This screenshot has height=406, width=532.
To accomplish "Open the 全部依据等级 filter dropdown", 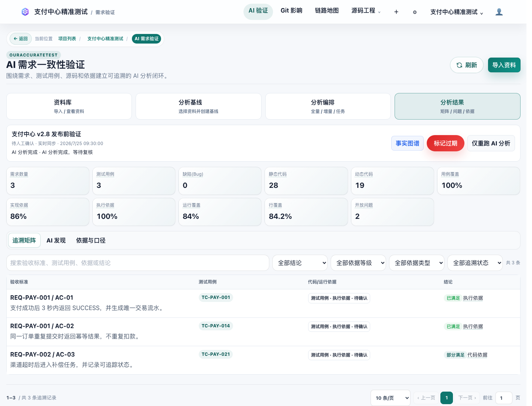I will 358,263.
